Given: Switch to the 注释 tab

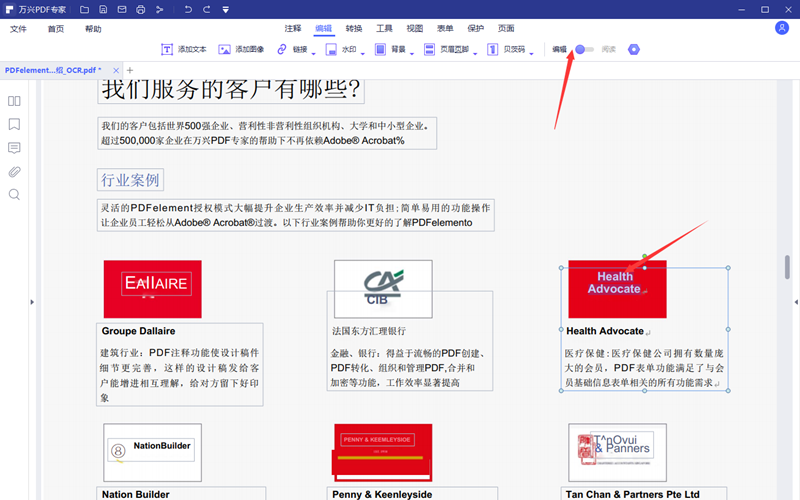Looking at the screenshot, I should click(292, 29).
